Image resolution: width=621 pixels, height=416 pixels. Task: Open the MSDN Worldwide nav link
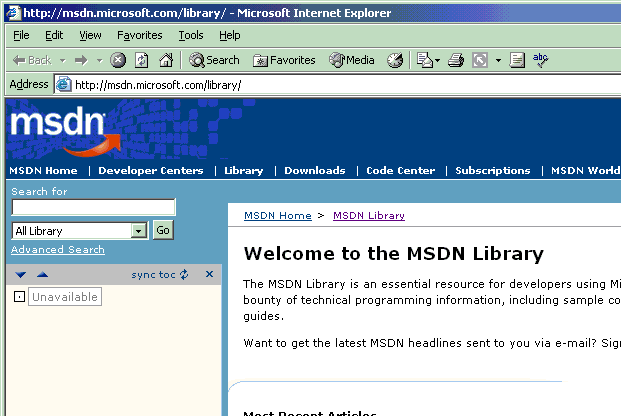[586, 170]
